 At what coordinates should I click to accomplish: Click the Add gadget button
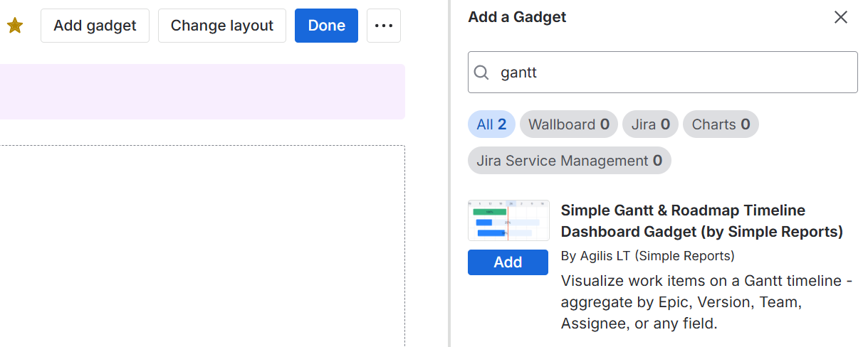(x=95, y=26)
